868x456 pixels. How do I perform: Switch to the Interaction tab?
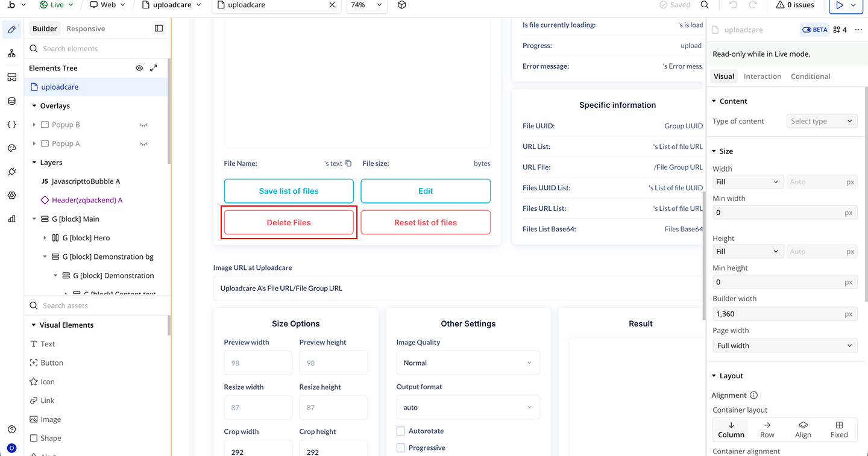[763, 77]
